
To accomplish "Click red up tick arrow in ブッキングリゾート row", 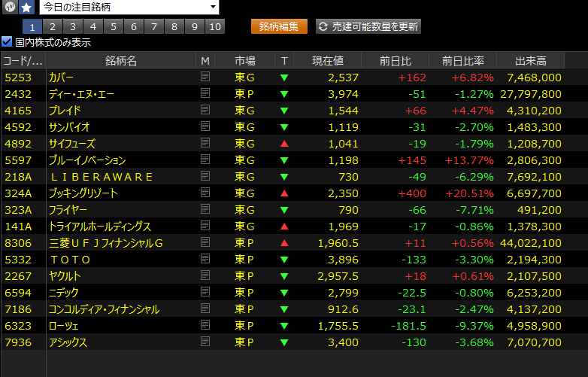I will pos(284,193).
